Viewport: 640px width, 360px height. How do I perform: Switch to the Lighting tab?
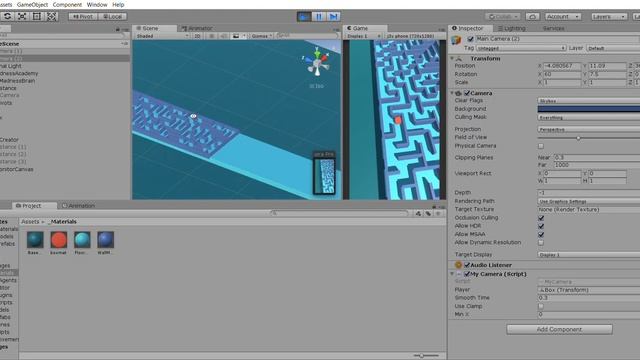coord(512,28)
